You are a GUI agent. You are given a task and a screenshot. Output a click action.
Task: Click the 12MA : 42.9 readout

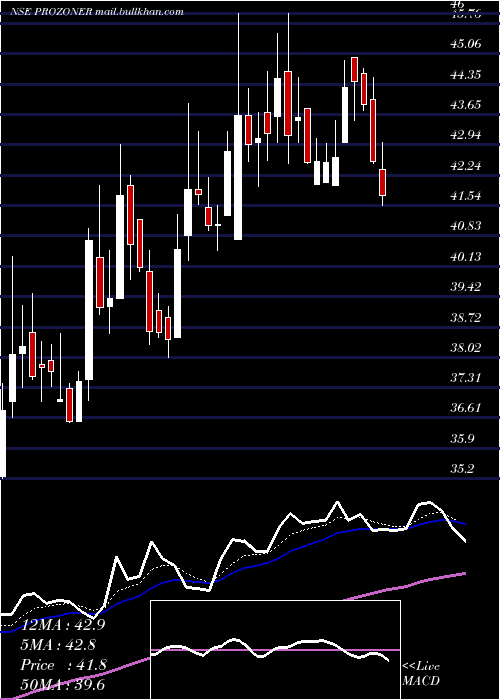62,625
